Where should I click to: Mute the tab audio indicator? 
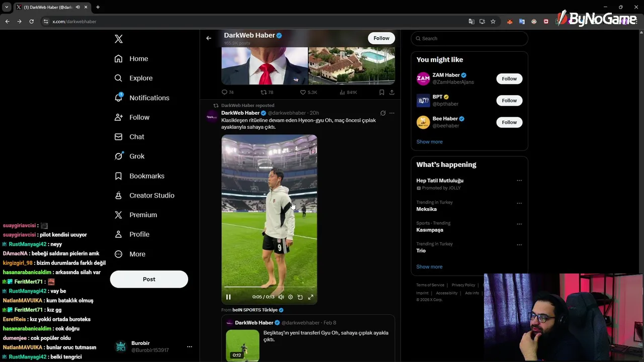(77, 7)
